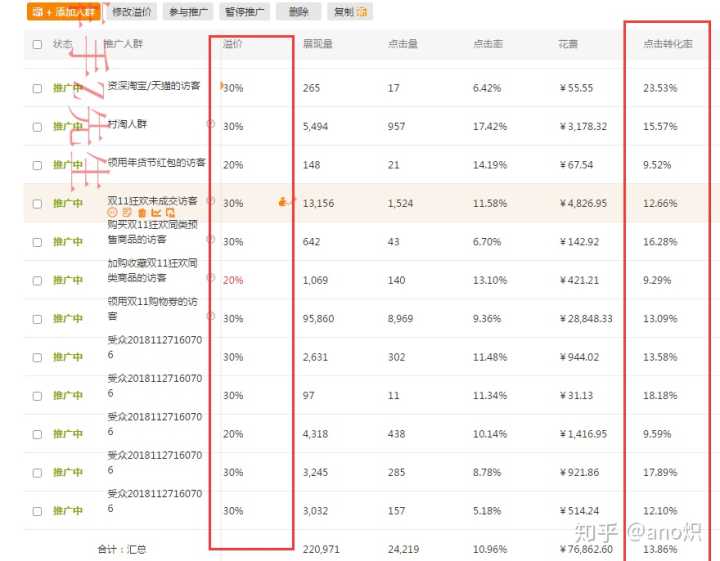This screenshot has width=720, height=561.
Task: Check the box for 资深淘宝/天猫的访客 row
Action: (37, 88)
